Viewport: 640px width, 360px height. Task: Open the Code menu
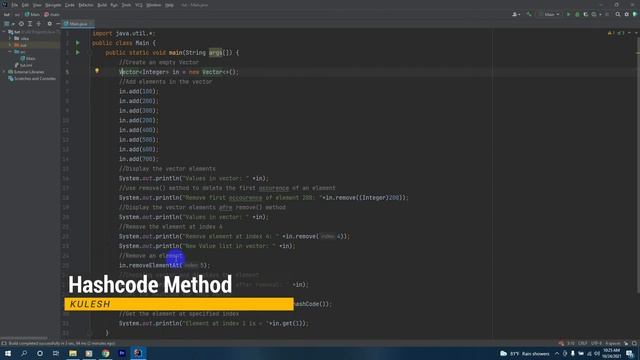pos(70,5)
